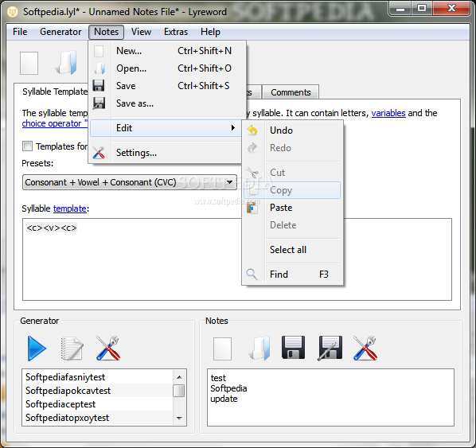Select Delete in Edit submenu
Viewport: 476px width, 448px height.
[x=292, y=225]
